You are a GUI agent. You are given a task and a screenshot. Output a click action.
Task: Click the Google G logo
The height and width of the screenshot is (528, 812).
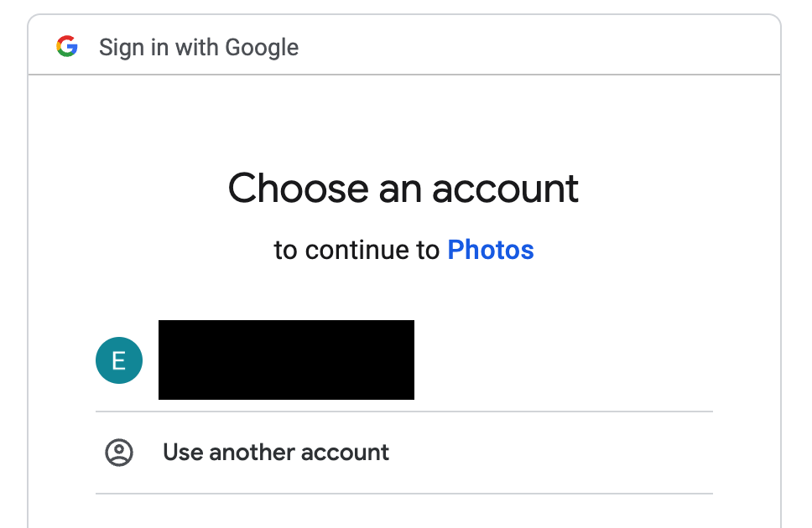coord(67,47)
